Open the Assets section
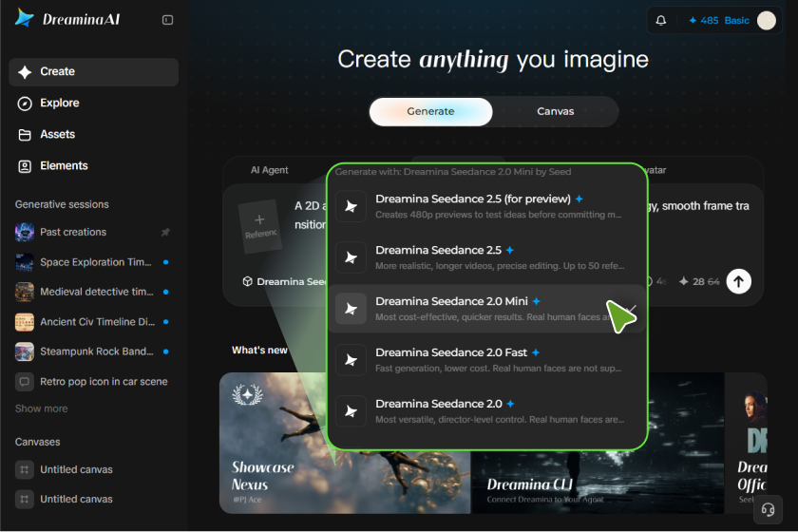Image resolution: width=798 pixels, height=532 pixels. 94,134
